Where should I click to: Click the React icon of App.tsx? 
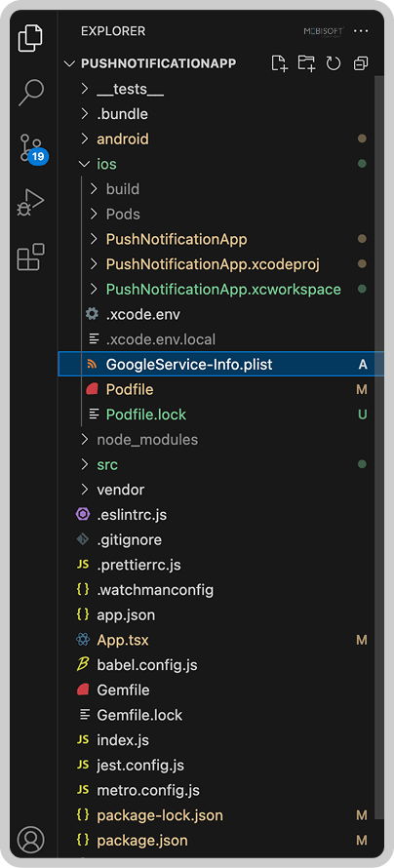pos(83,640)
